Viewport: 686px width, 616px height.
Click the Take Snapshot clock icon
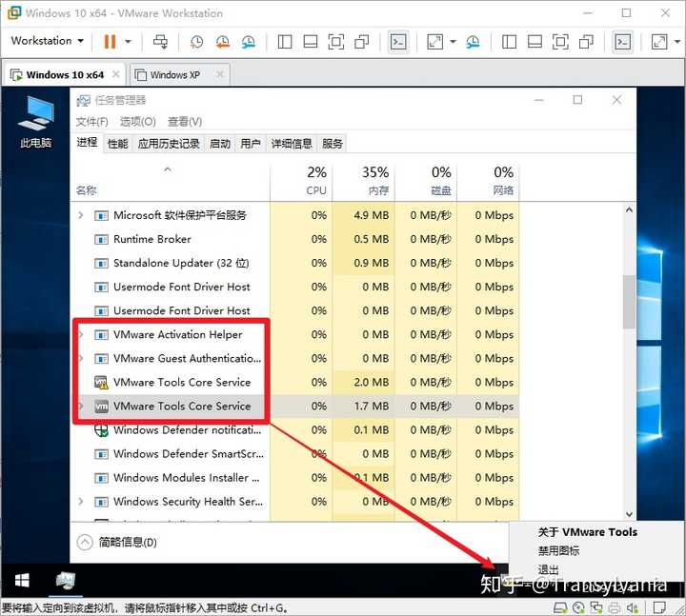tap(196, 42)
